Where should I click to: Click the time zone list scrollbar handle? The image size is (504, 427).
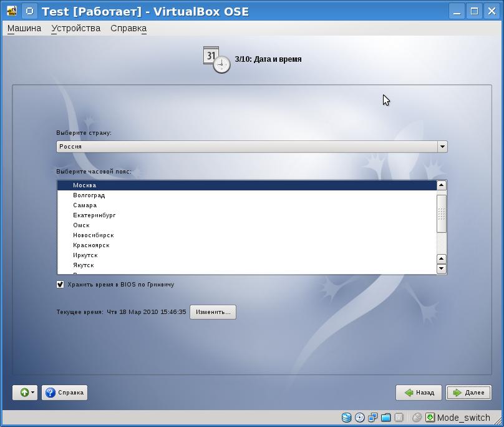(442, 213)
